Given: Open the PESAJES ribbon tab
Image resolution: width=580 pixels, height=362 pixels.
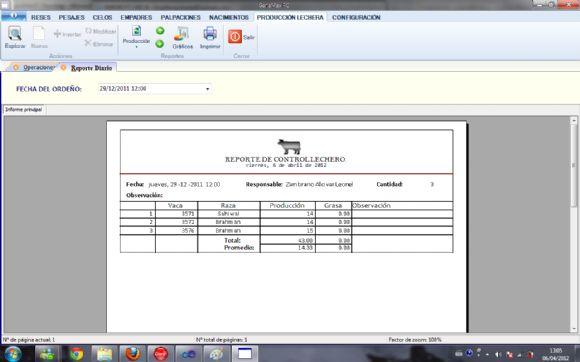Looking at the screenshot, I should tap(71, 17).
